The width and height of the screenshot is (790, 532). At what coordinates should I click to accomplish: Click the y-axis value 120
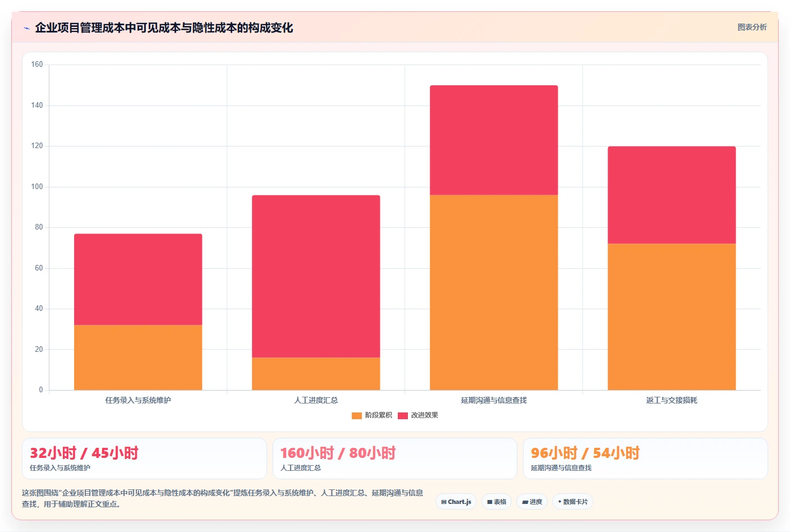click(x=37, y=146)
